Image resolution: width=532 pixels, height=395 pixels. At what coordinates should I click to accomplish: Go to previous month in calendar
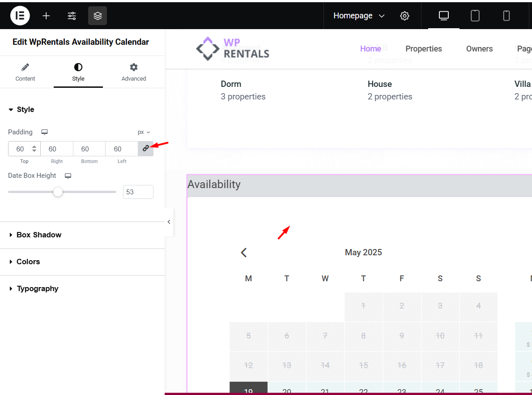pyautogui.click(x=244, y=253)
